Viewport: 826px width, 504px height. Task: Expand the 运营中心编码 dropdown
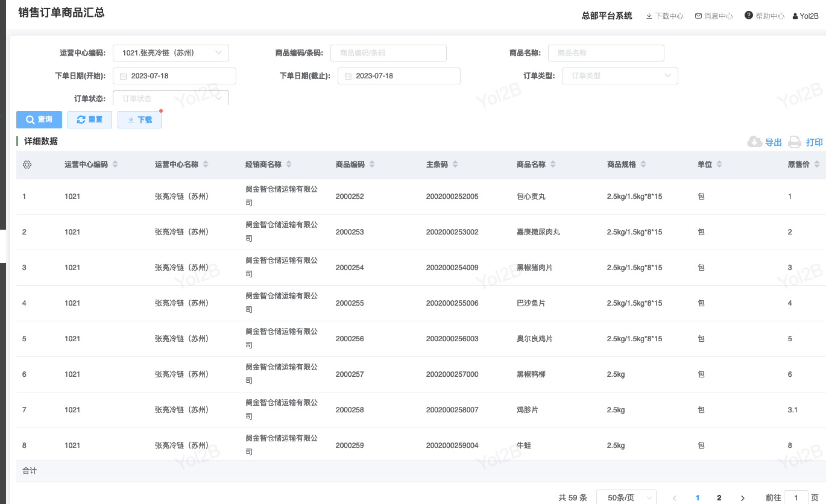(x=218, y=52)
